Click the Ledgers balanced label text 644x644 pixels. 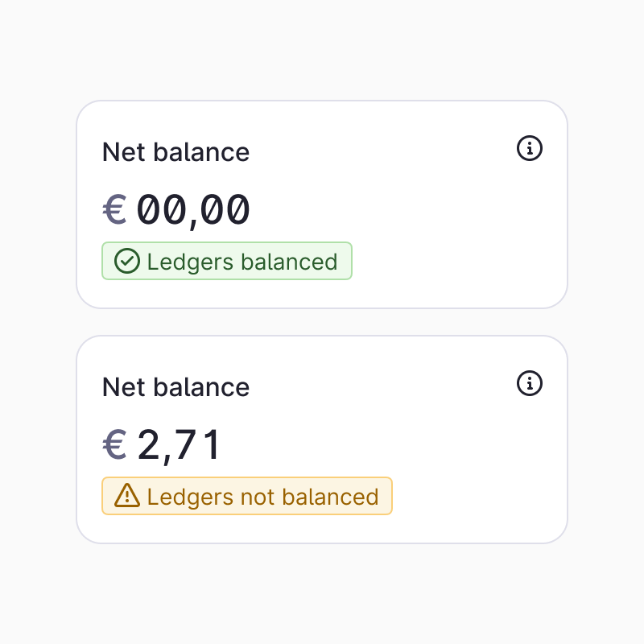point(242,261)
